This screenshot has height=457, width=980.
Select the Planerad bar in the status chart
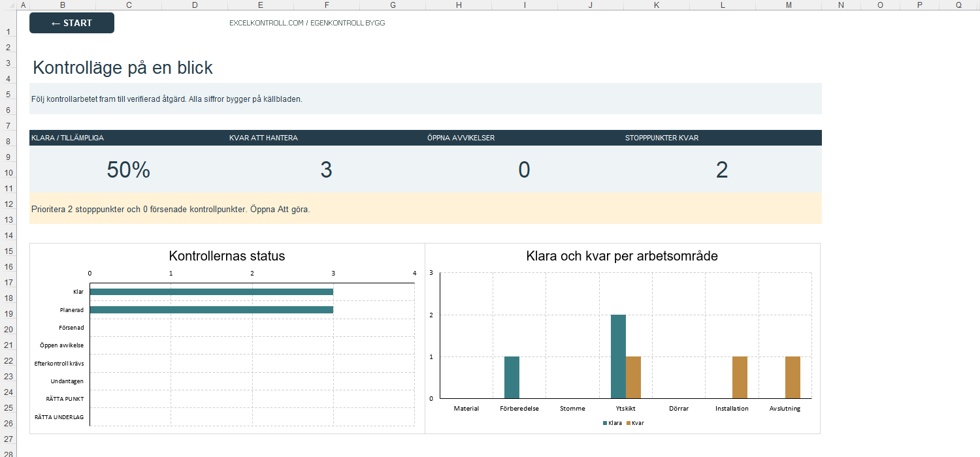[212, 309]
